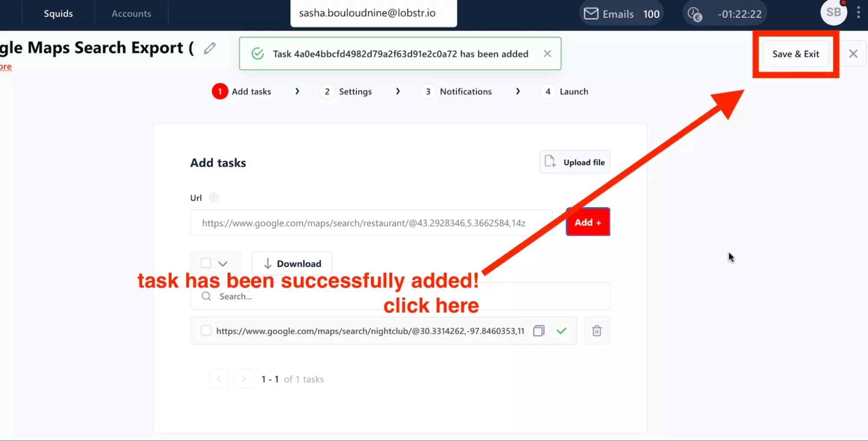Open the SB user avatar
Screen dimensions: 868x441
(833, 13)
